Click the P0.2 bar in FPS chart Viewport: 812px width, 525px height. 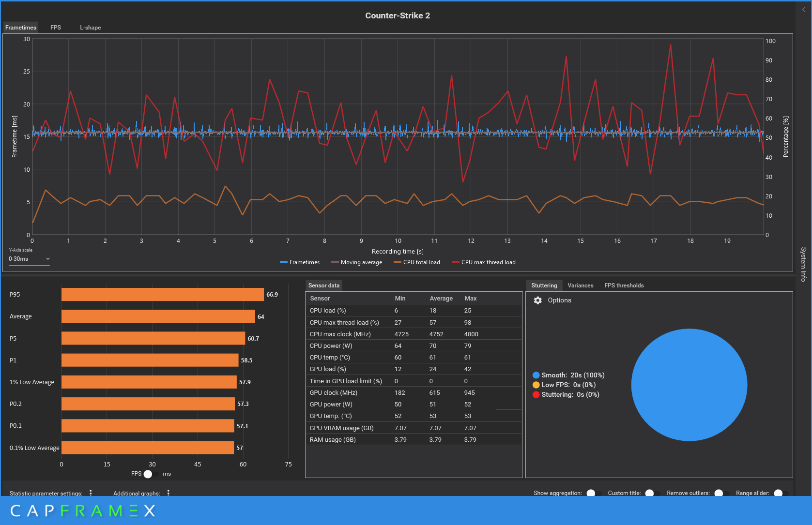coord(148,404)
